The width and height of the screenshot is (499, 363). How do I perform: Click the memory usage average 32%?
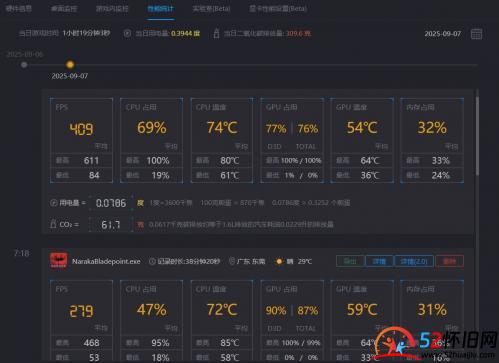point(432,128)
